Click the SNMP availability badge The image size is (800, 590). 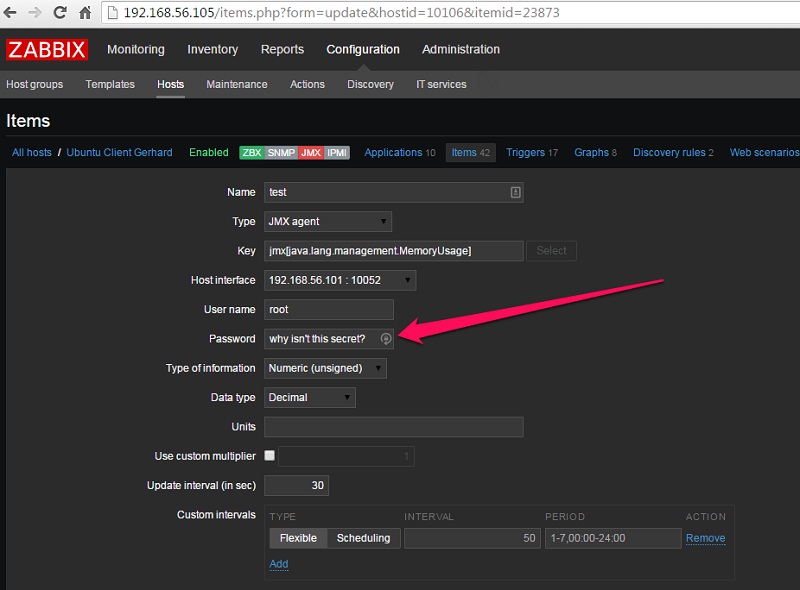click(x=281, y=153)
